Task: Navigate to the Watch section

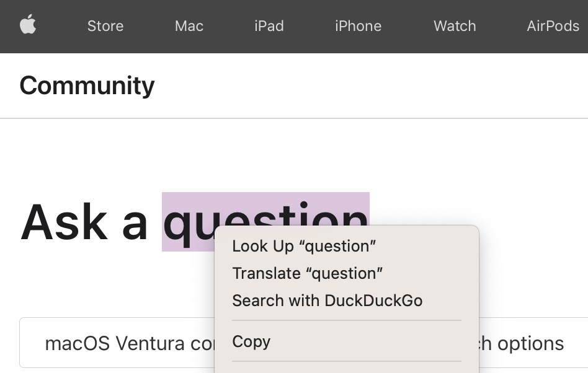Action: (455, 26)
